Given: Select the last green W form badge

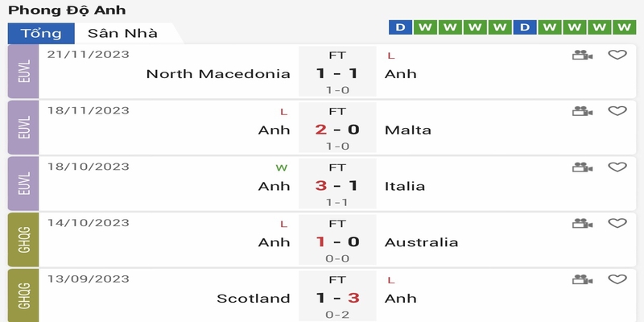Looking at the screenshot, I should (625, 27).
